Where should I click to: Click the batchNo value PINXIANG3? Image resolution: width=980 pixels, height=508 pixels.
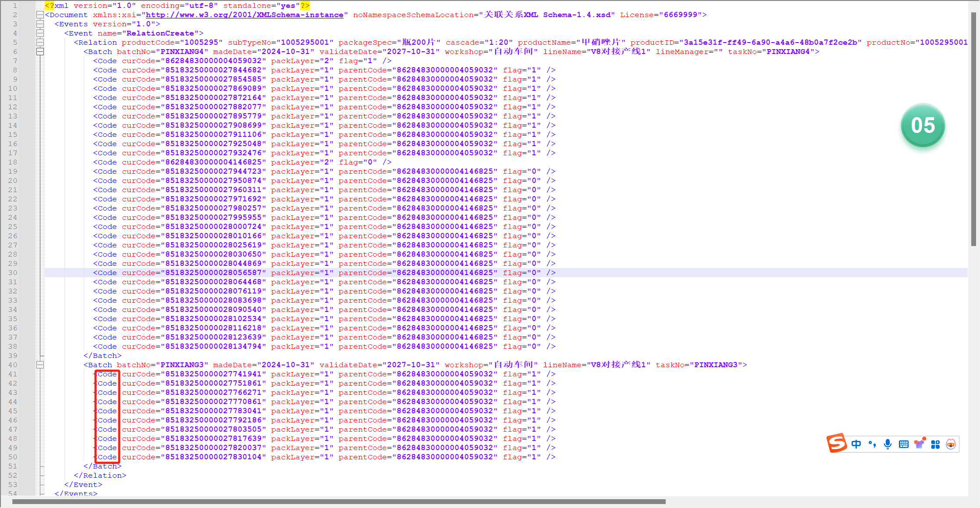pos(182,365)
